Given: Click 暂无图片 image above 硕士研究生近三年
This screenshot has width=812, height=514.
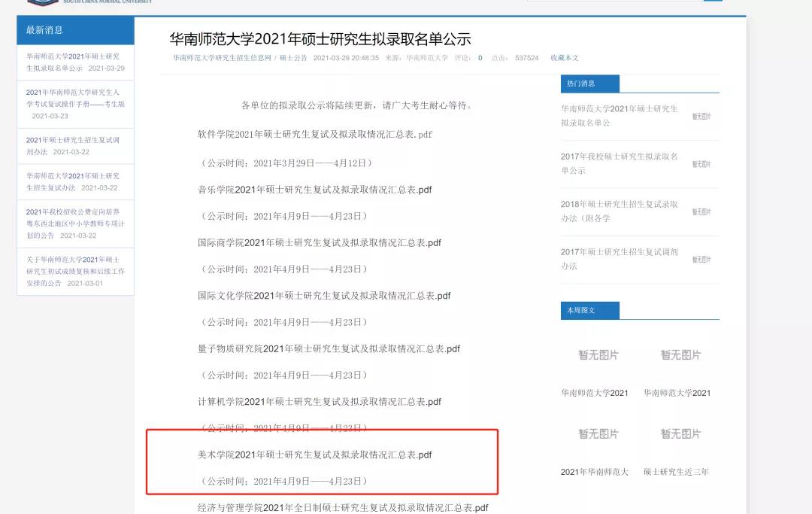Looking at the screenshot, I should pyautogui.click(x=680, y=433).
